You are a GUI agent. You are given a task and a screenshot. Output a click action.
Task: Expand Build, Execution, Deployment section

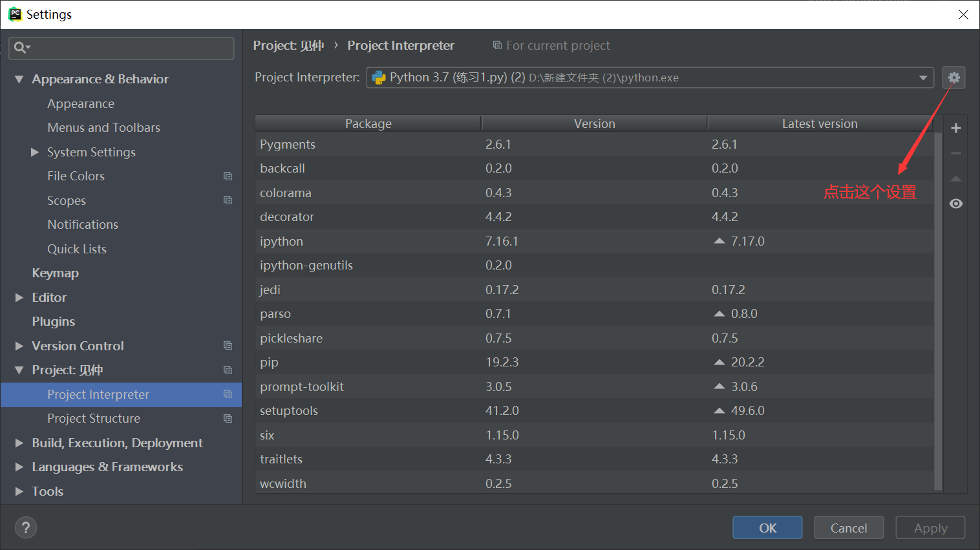[x=19, y=443]
